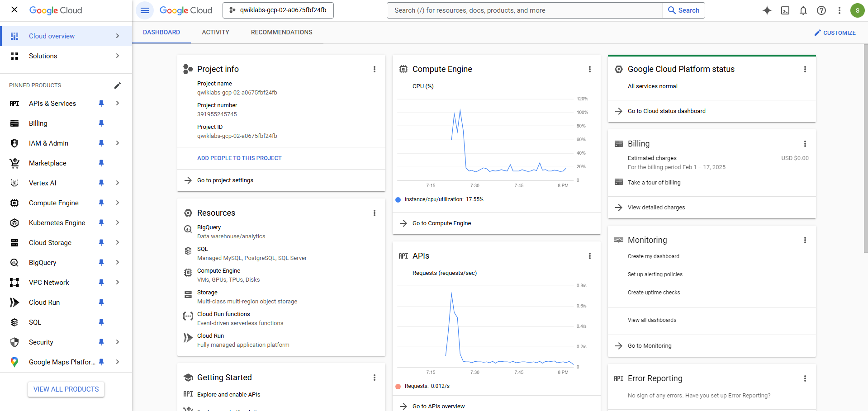Click the Google Maps Platform pin icon
The width and height of the screenshot is (868, 411).
pos(14,362)
